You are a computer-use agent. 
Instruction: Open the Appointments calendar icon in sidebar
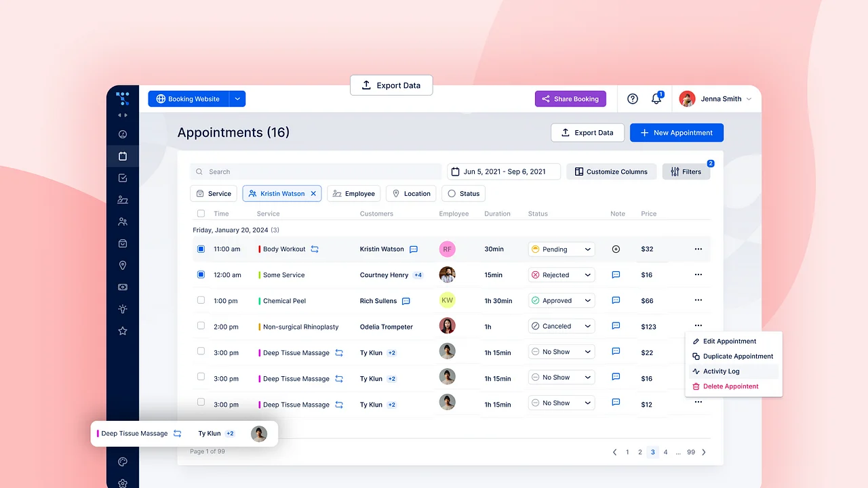(x=123, y=156)
